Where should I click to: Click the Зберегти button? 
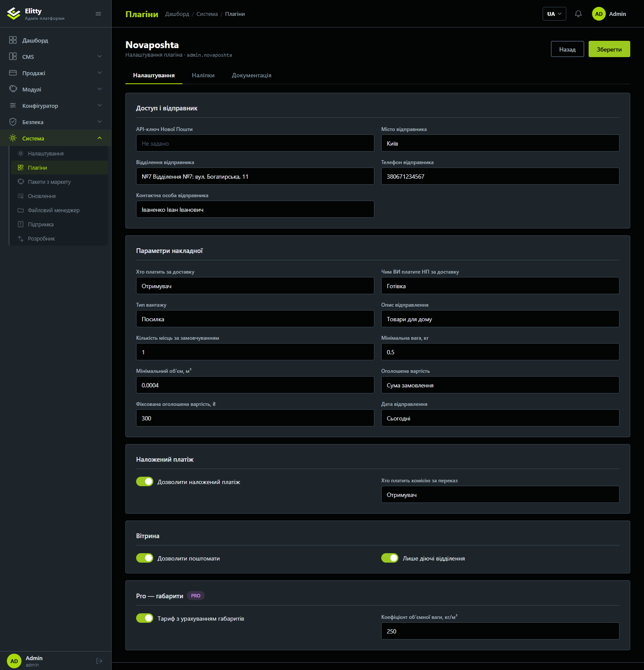[x=609, y=49]
